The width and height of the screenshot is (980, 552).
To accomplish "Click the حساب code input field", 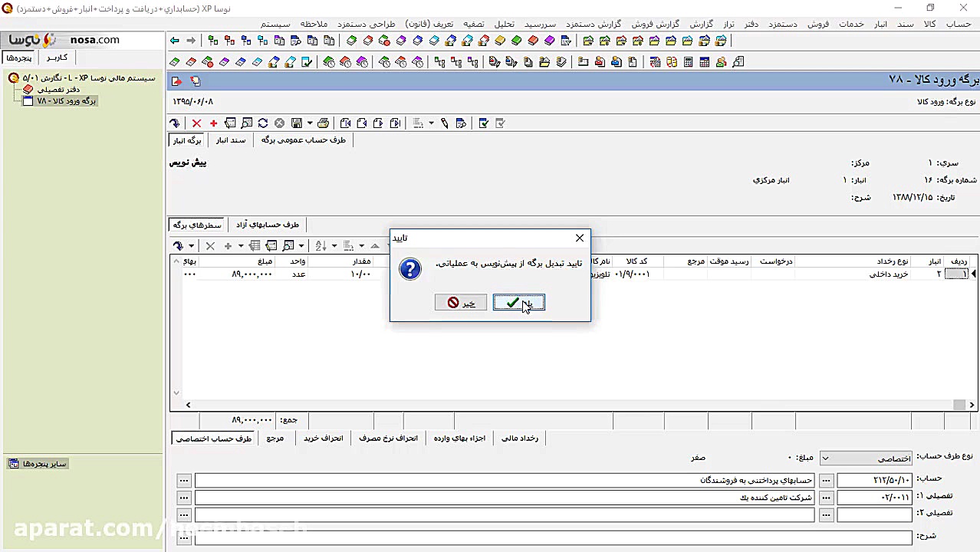I will (x=874, y=480).
